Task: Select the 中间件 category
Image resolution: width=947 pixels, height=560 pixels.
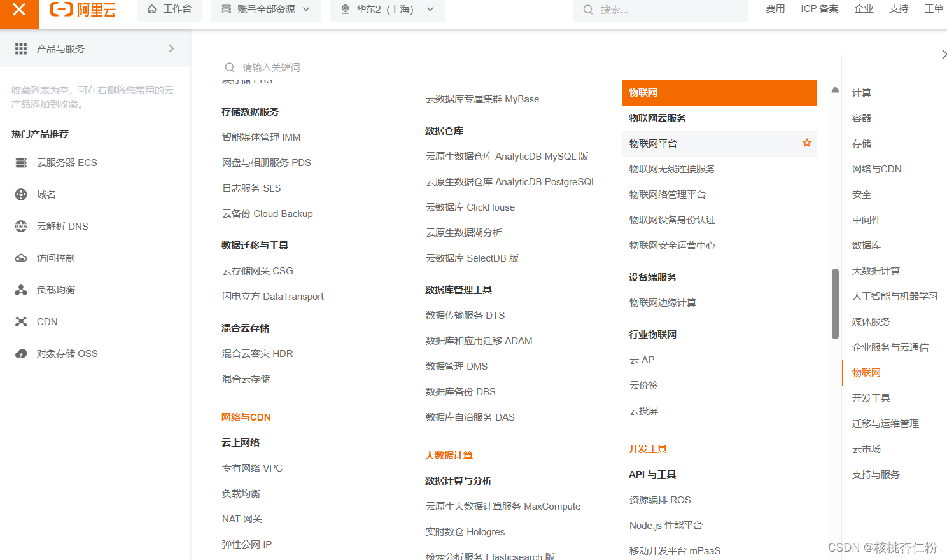Action: point(867,220)
